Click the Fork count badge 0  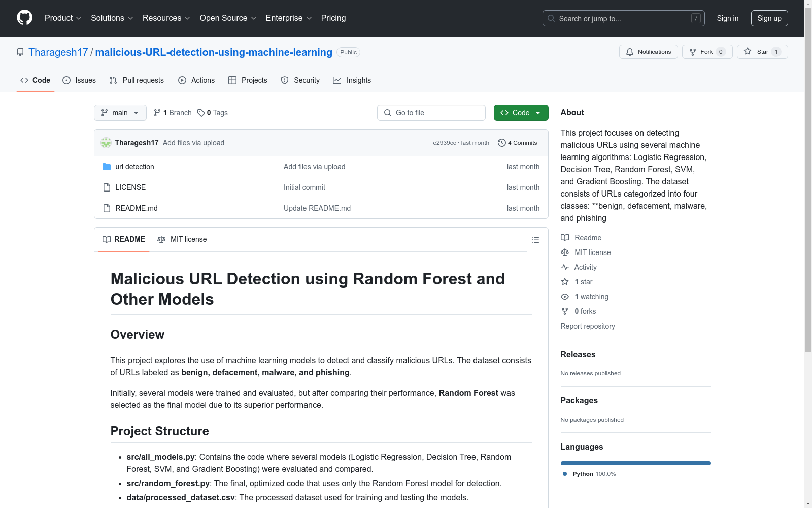721,52
